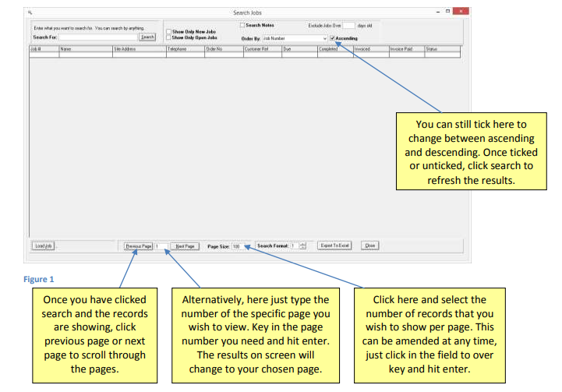Image resolution: width=562 pixels, height=392 pixels.
Task: Go to Next Page
Action: pyautogui.click(x=185, y=245)
